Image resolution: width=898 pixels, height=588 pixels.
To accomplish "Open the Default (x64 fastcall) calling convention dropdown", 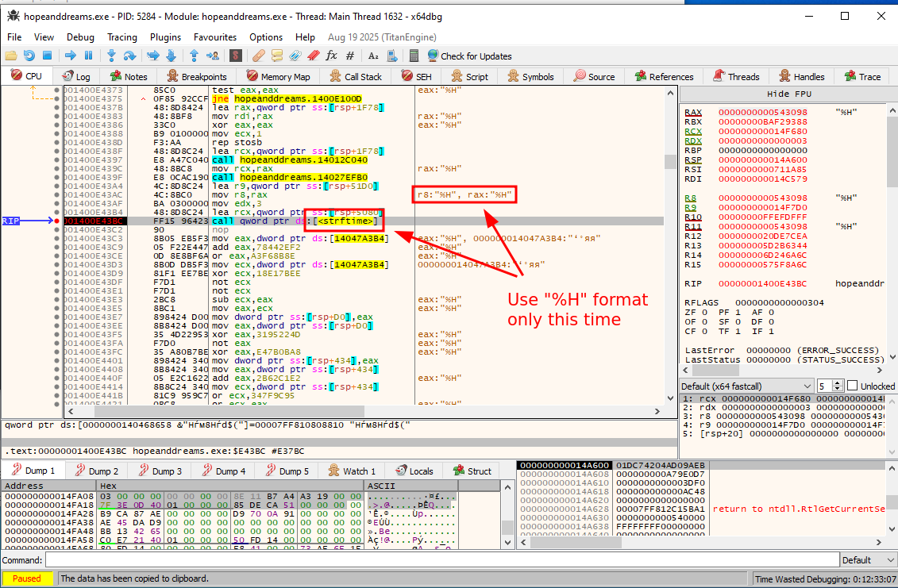I will tap(746, 386).
